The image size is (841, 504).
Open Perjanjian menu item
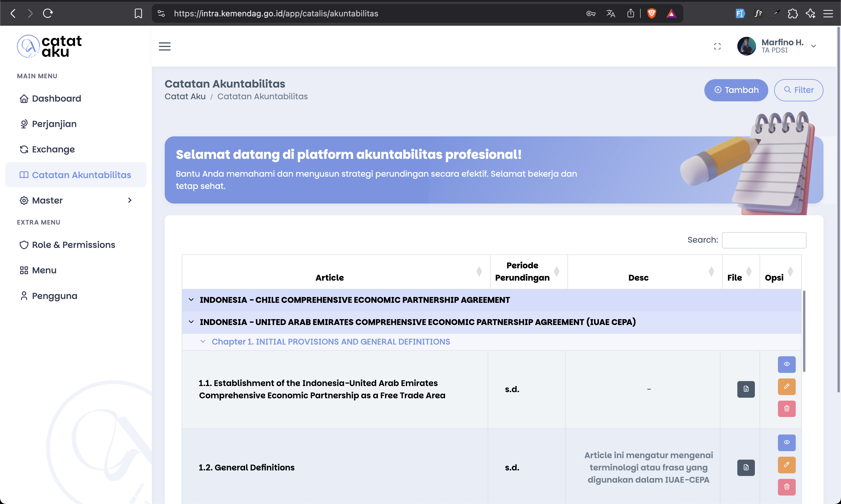(x=76, y=124)
